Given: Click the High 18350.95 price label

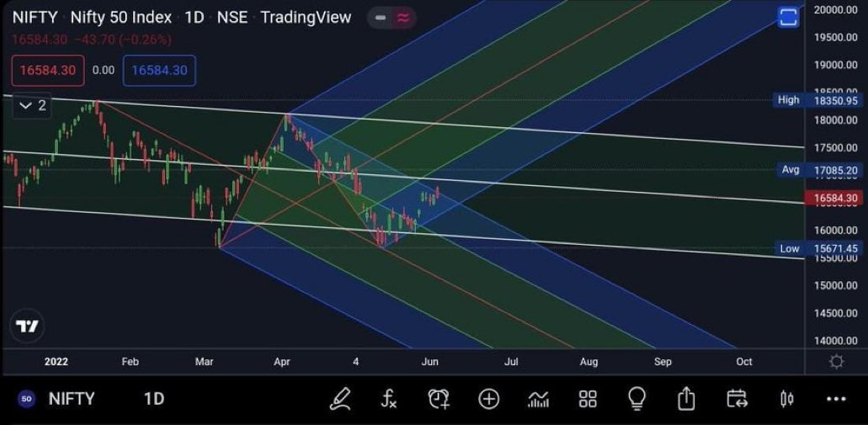Looking at the screenshot, I should click(x=817, y=100).
